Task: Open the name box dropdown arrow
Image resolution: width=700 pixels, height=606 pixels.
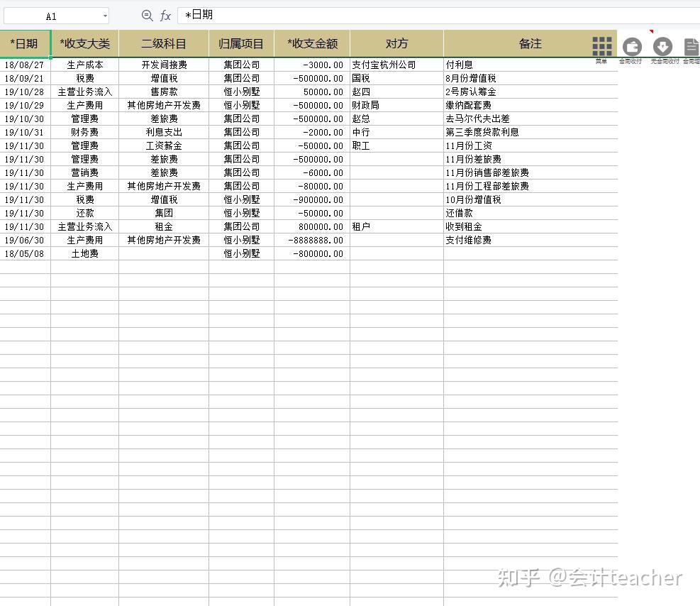Action: click(105, 16)
